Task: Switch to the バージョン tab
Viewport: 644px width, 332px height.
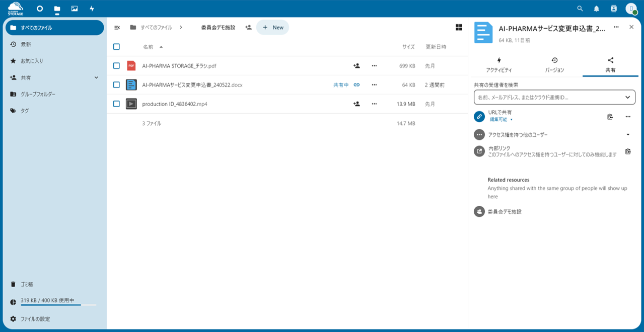Action: 554,65
